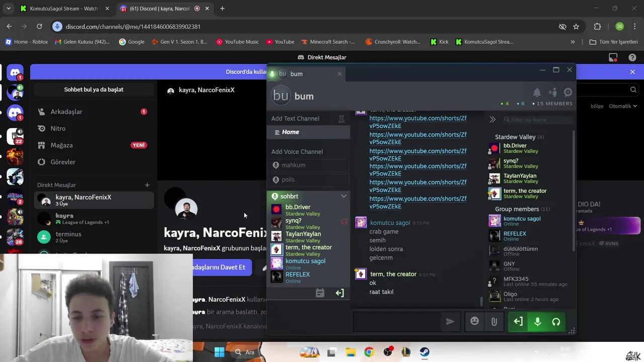Screen dimensions: 644x362
Task: Open Discord help question mark icon
Action: [632, 57]
